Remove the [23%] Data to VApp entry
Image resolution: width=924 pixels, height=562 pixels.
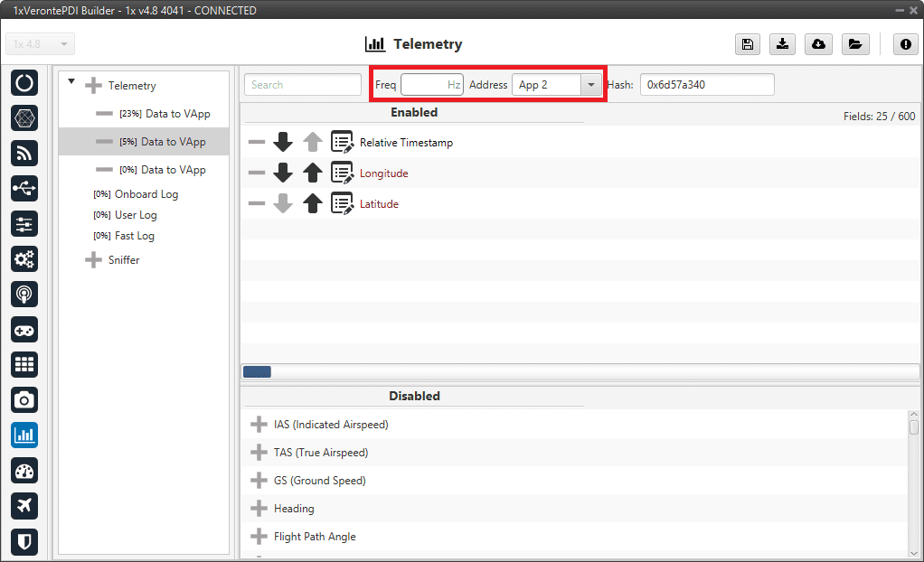point(104,114)
